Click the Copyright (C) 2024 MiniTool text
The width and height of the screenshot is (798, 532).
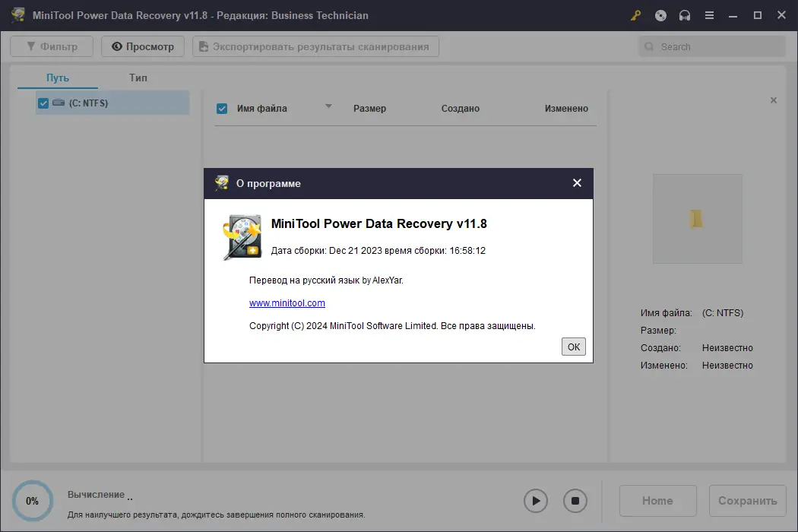coord(392,326)
